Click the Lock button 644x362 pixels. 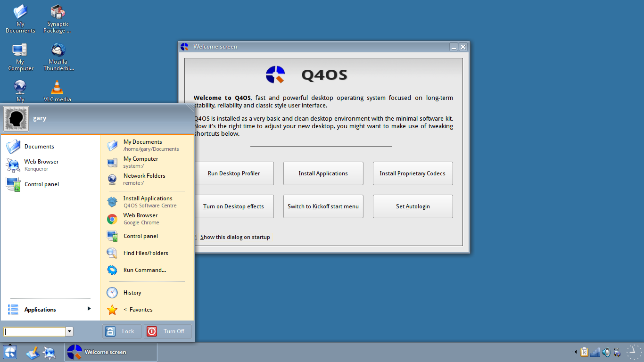click(x=122, y=331)
